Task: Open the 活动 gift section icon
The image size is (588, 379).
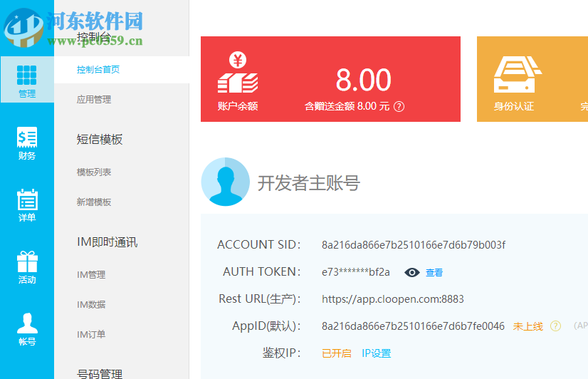Action: pos(27,261)
